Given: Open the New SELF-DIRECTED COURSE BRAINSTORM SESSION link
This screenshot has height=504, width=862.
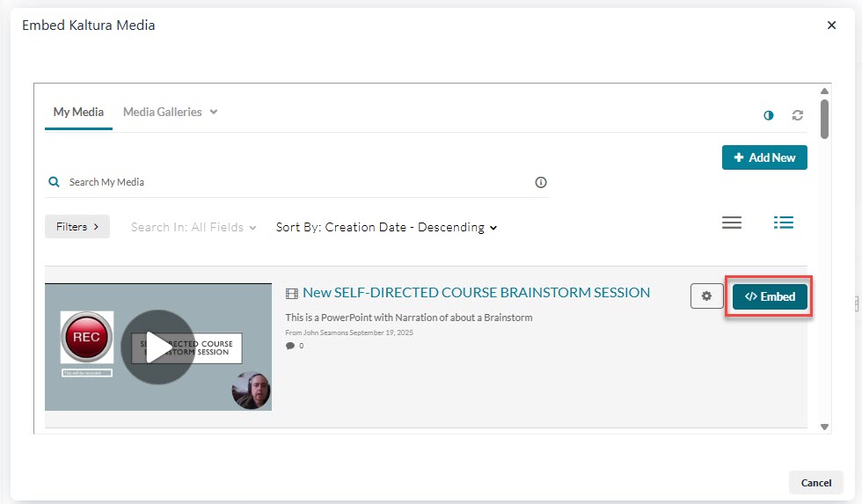Looking at the screenshot, I should click(476, 293).
